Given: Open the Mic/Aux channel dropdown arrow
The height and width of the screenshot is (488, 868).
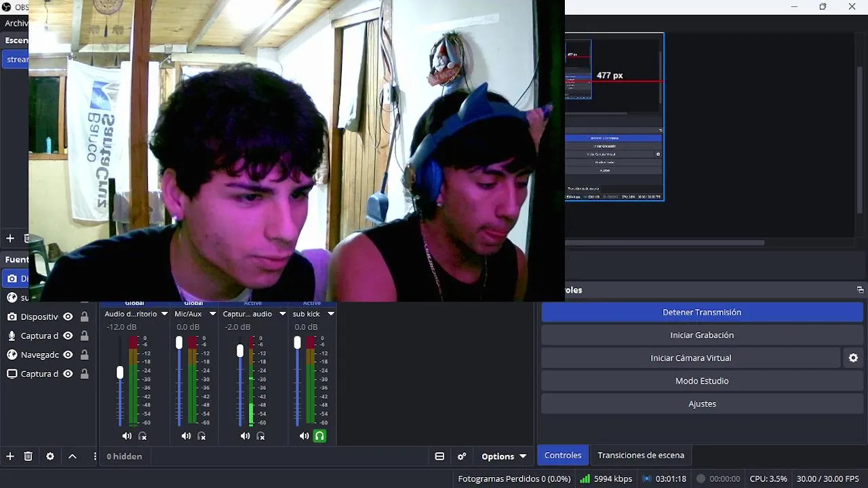Looking at the screenshot, I should pyautogui.click(x=212, y=314).
